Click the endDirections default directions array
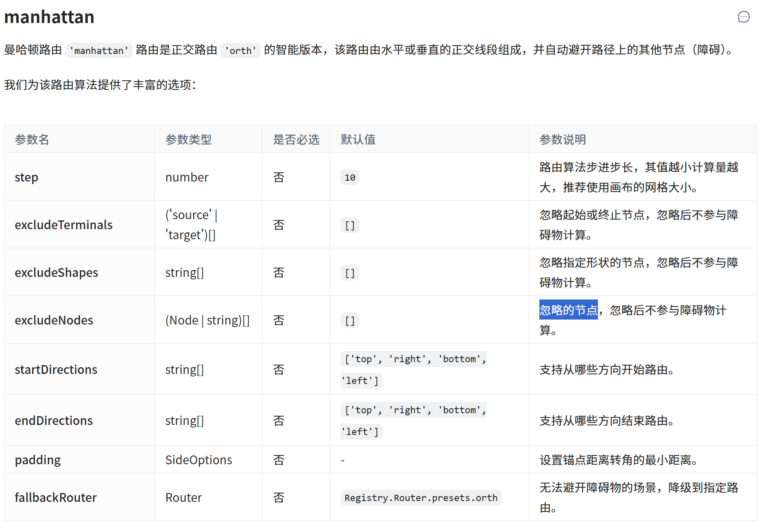761x532 pixels. (414, 421)
